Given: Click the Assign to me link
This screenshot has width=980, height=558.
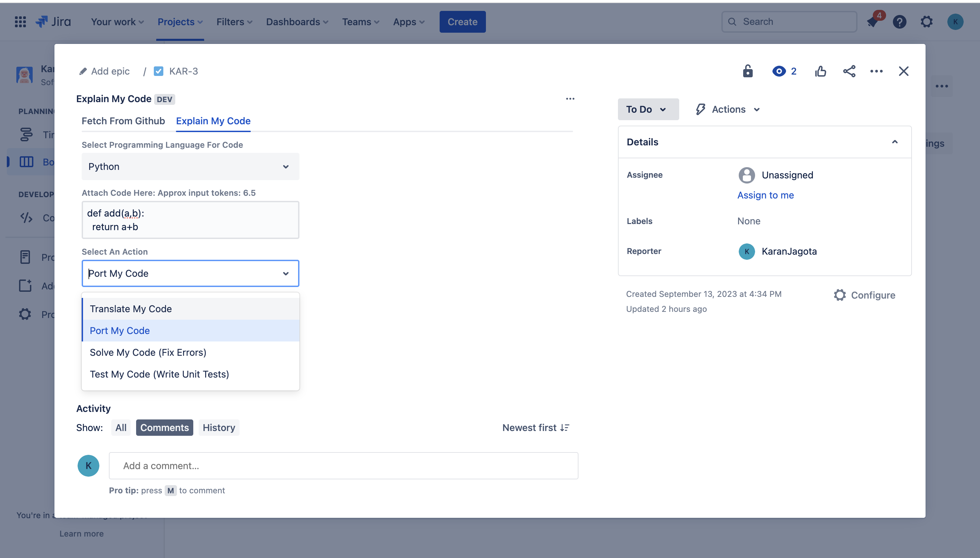Looking at the screenshot, I should 765,195.
